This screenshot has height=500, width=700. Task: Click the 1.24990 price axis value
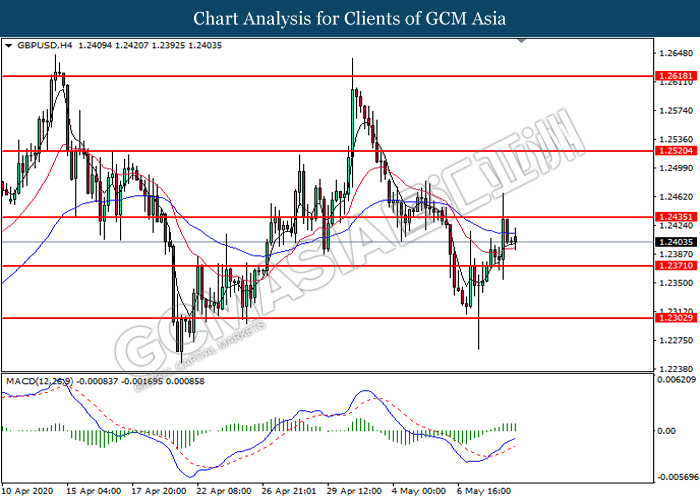pyautogui.click(x=676, y=168)
